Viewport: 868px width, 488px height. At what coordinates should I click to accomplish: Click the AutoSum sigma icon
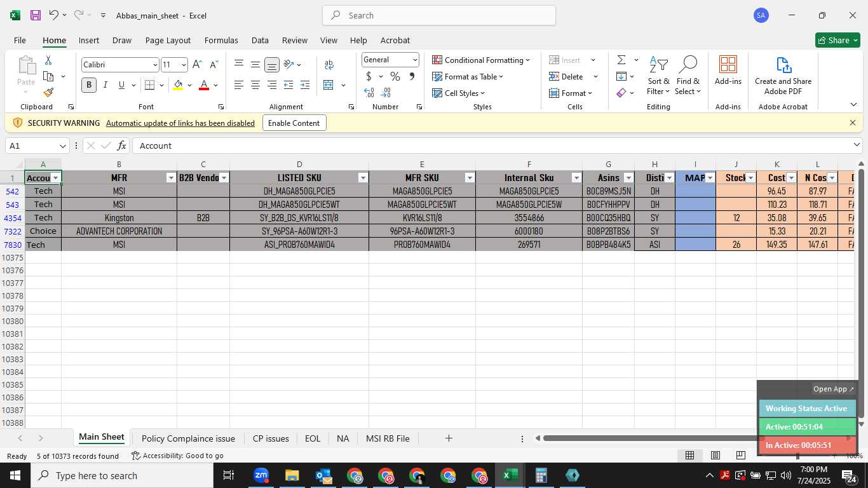coord(621,60)
